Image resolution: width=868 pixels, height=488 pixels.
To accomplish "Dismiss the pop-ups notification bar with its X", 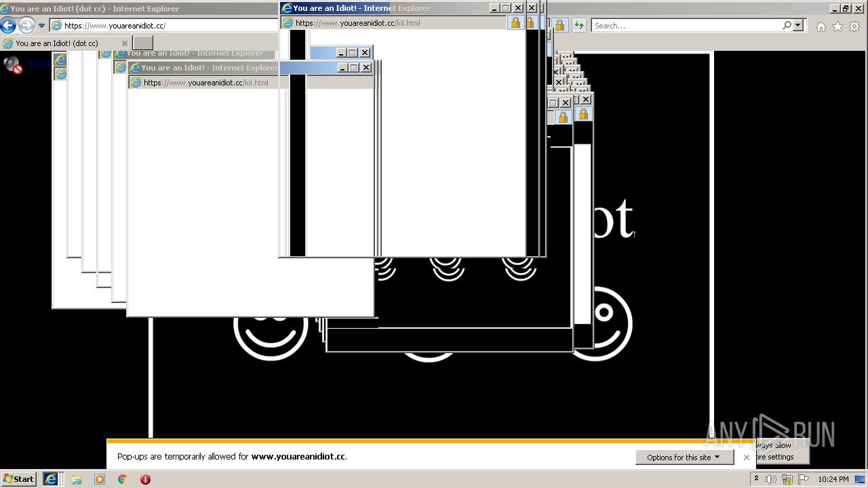I will (746, 457).
